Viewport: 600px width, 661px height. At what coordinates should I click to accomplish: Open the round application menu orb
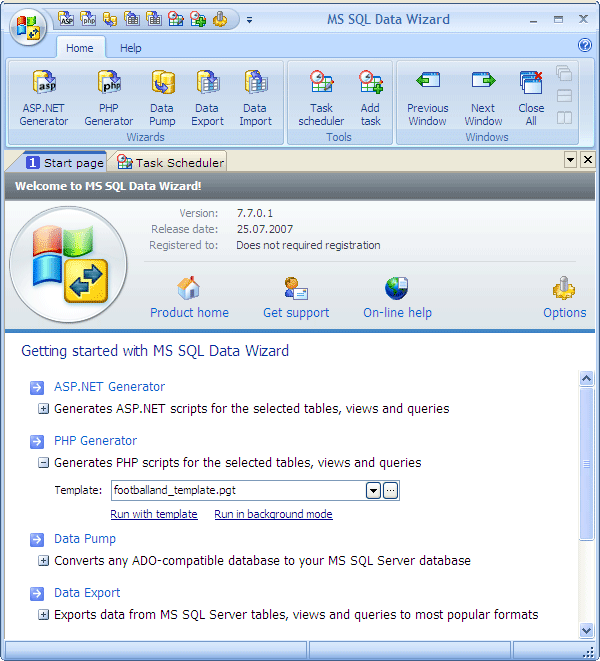[28, 27]
